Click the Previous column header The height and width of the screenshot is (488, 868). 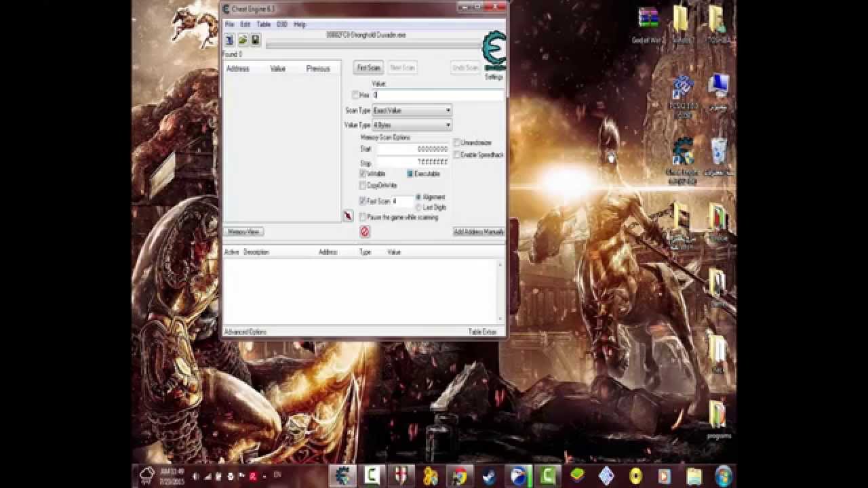pos(318,69)
